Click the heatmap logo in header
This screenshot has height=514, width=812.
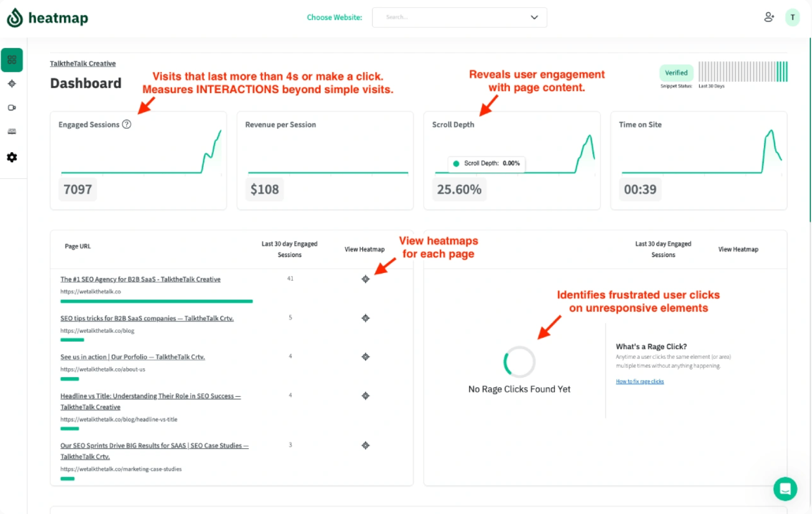pos(47,18)
